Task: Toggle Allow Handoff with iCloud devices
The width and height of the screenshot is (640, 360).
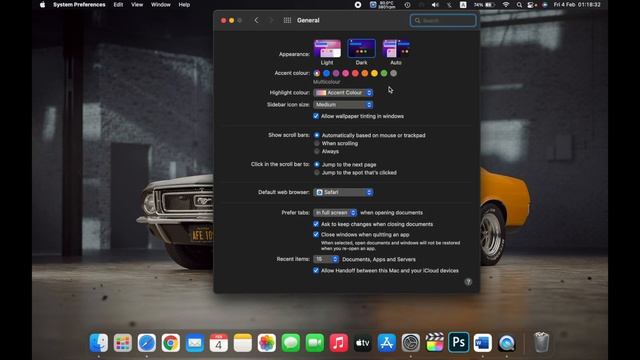Action: pyautogui.click(x=316, y=271)
